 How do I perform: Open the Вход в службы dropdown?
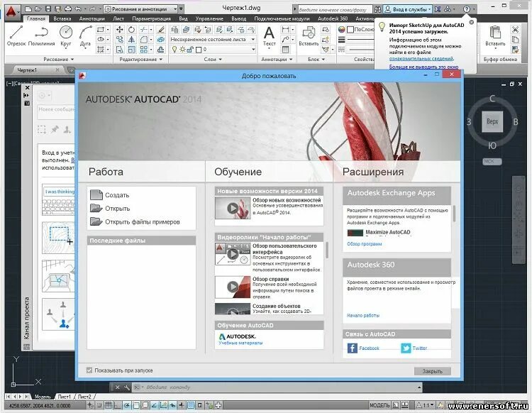(x=407, y=9)
